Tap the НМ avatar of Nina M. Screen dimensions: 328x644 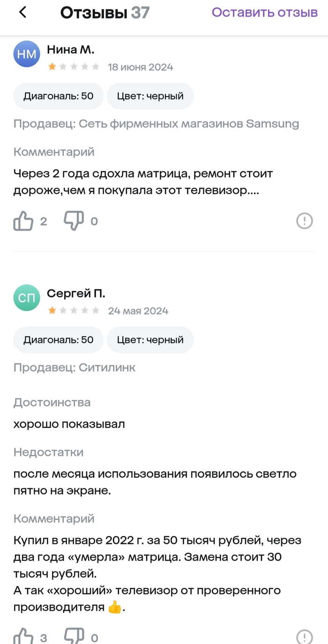[x=27, y=54]
